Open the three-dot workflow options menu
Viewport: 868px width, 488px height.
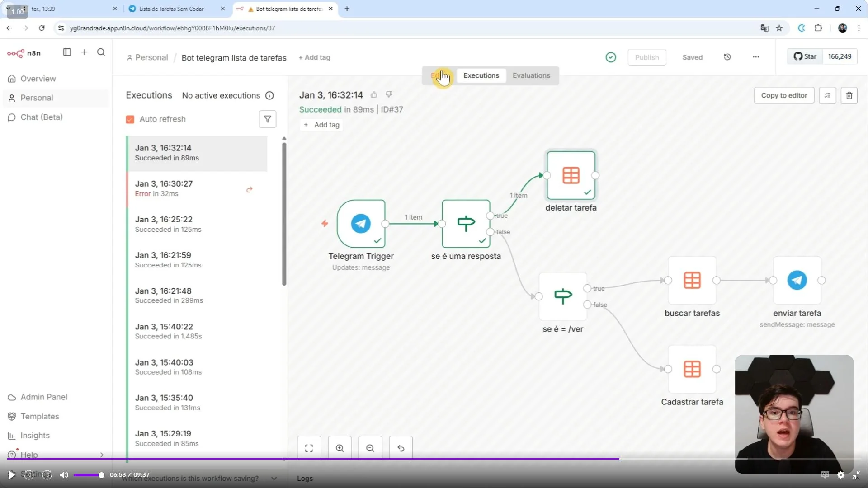click(756, 57)
